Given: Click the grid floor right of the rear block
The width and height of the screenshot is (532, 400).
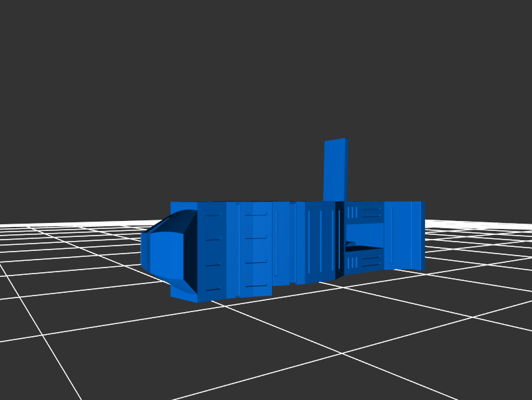Looking at the screenshot, I should [479, 266].
